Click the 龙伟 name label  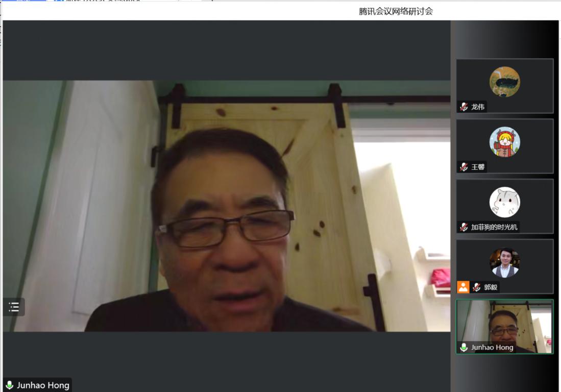tap(478, 107)
